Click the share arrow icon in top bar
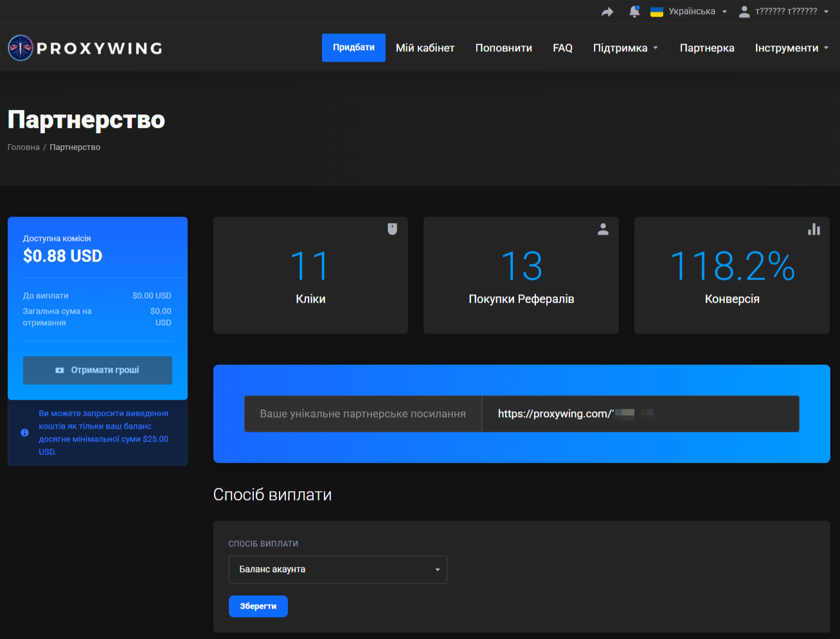Image resolution: width=840 pixels, height=639 pixels. click(607, 12)
